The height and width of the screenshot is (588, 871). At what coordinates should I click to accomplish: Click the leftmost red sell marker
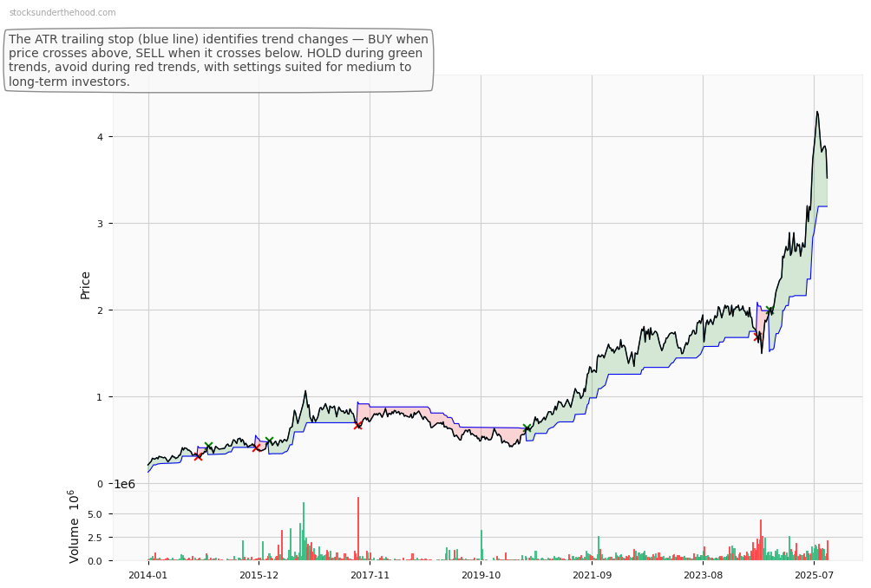(x=198, y=456)
